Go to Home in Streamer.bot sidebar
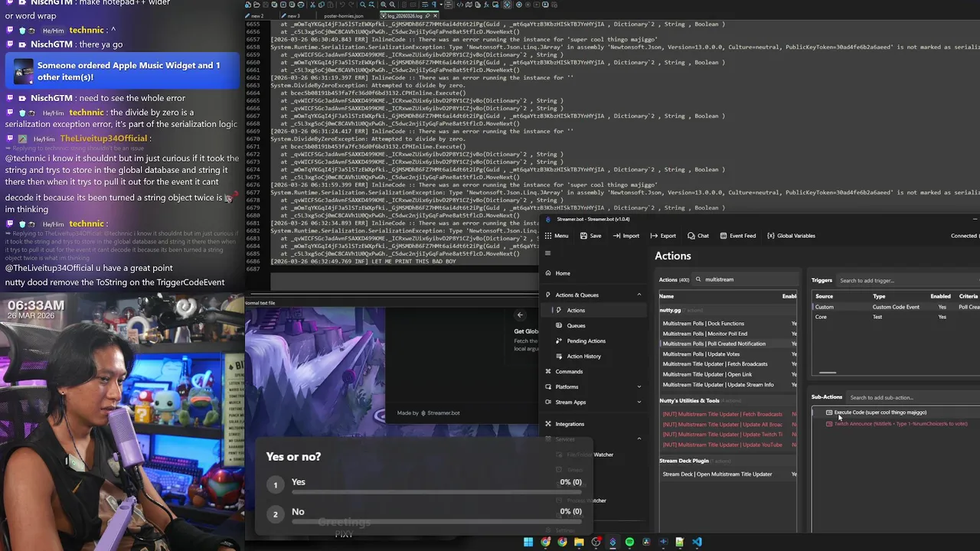This screenshot has width=980, height=551. pyautogui.click(x=593, y=273)
